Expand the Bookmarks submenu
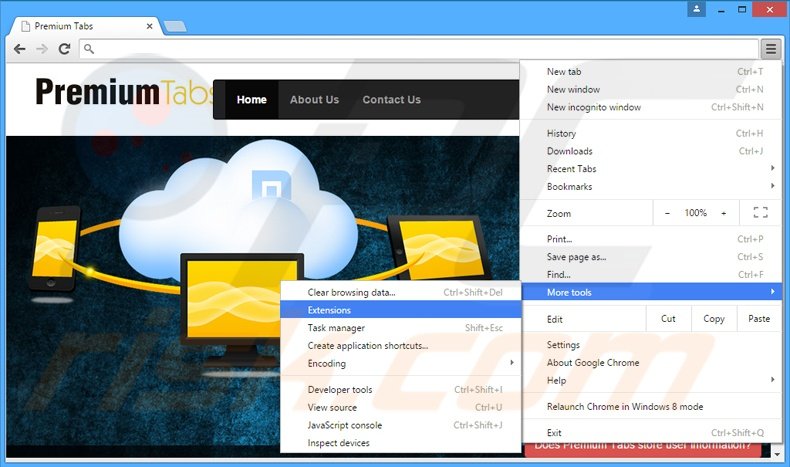This screenshot has width=790, height=467. [651, 186]
